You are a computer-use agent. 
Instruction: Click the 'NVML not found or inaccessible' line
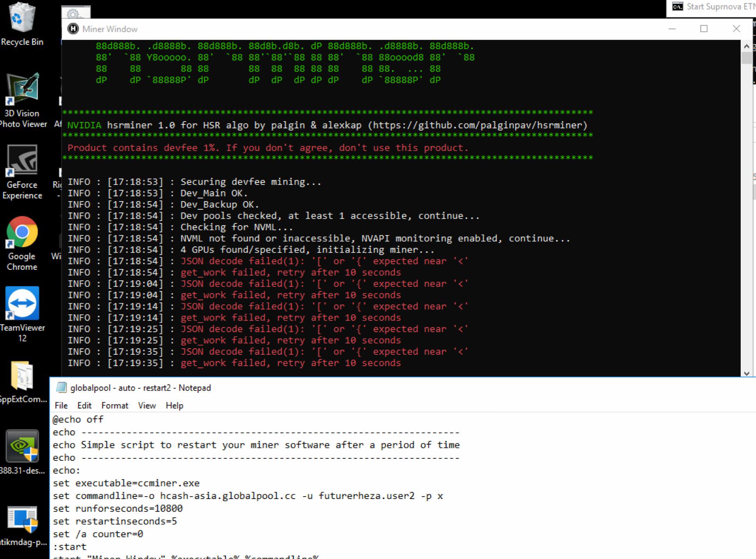[x=319, y=238]
